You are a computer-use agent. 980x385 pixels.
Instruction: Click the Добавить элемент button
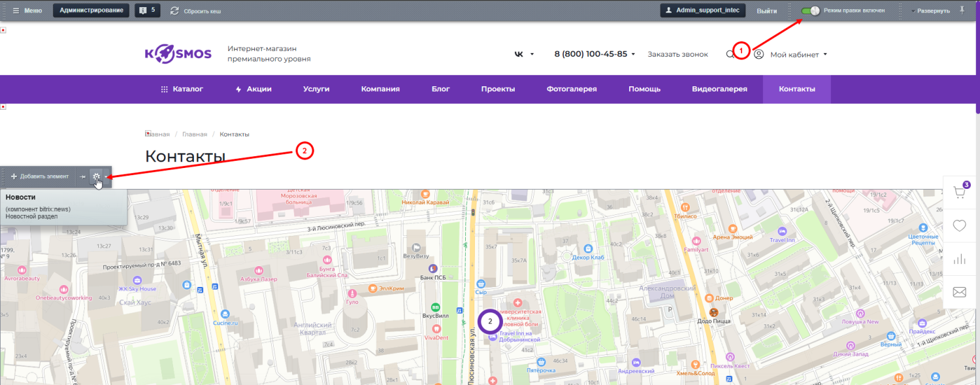pyautogui.click(x=39, y=176)
